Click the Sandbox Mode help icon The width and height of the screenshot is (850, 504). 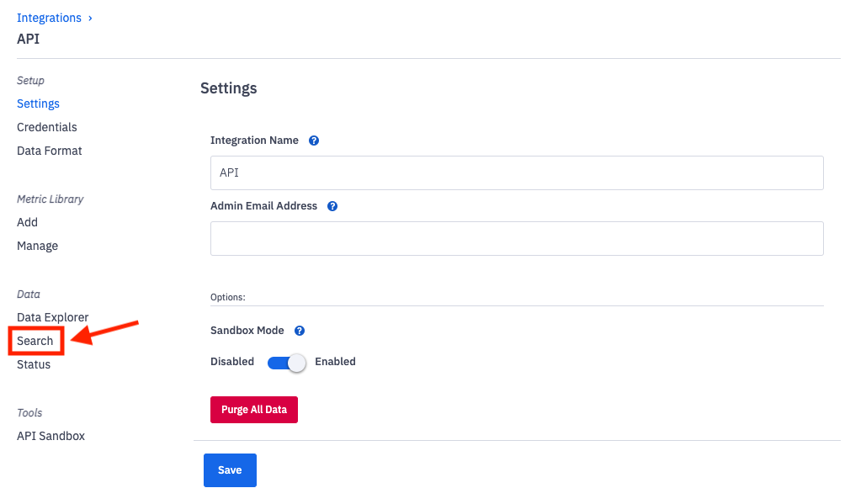(x=300, y=331)
